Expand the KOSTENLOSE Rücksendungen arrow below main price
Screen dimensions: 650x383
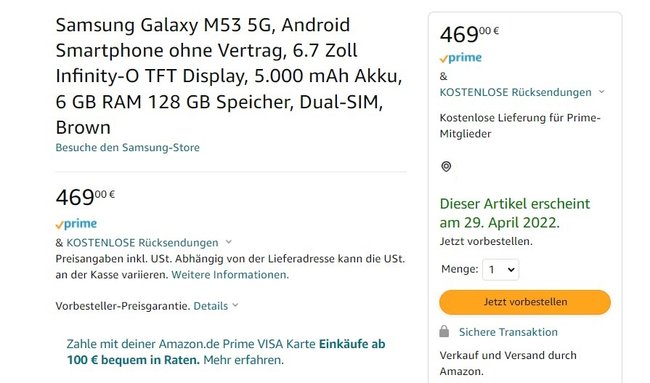(x=228, y=242)
